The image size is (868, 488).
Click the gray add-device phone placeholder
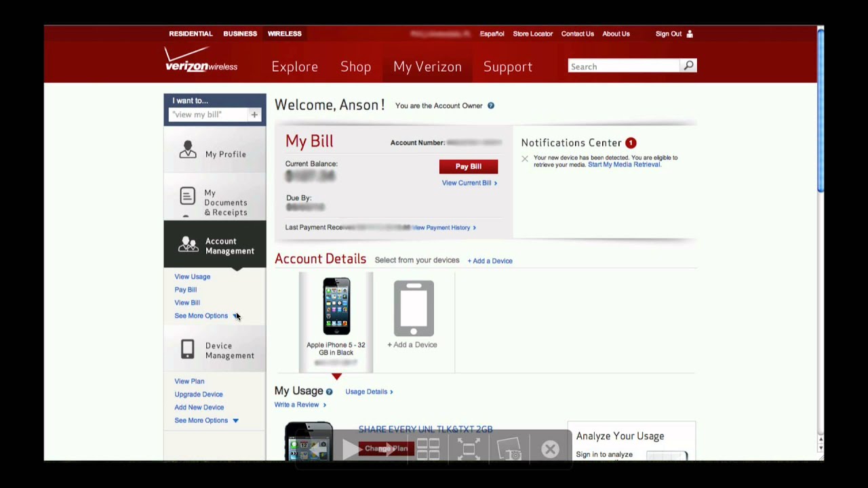point(414,308)
